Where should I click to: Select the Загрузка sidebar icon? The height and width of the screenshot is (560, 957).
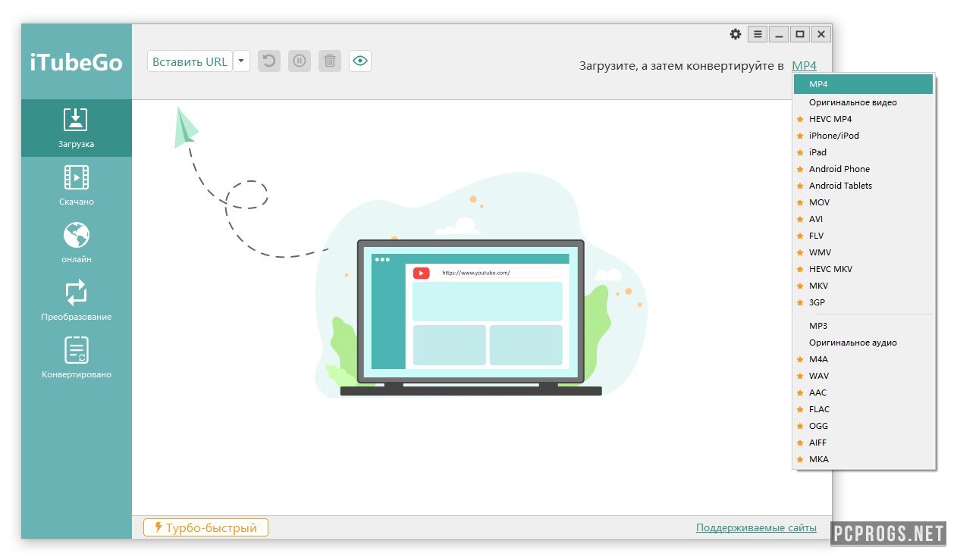pyautogui.click(x=75, y=127)
